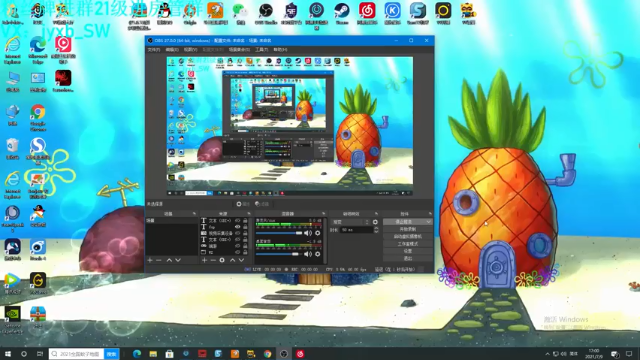Screen dimensions: 640x360
Task: Toggle visibility of video capture device source
Action: [238, 233]
